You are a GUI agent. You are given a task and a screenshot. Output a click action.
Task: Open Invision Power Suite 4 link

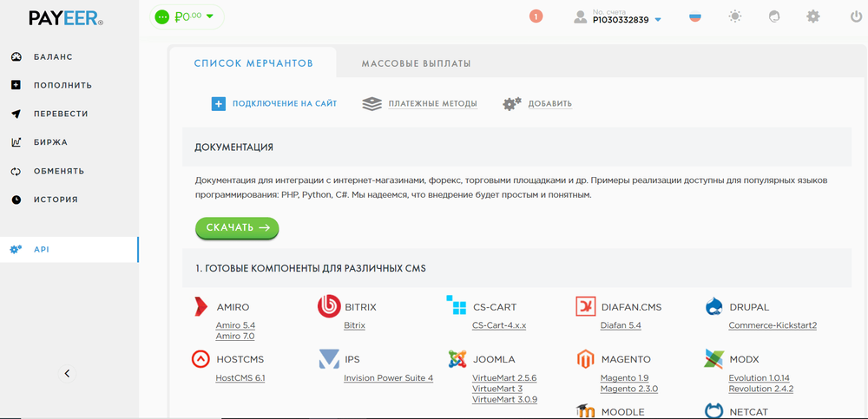point(388,378)
